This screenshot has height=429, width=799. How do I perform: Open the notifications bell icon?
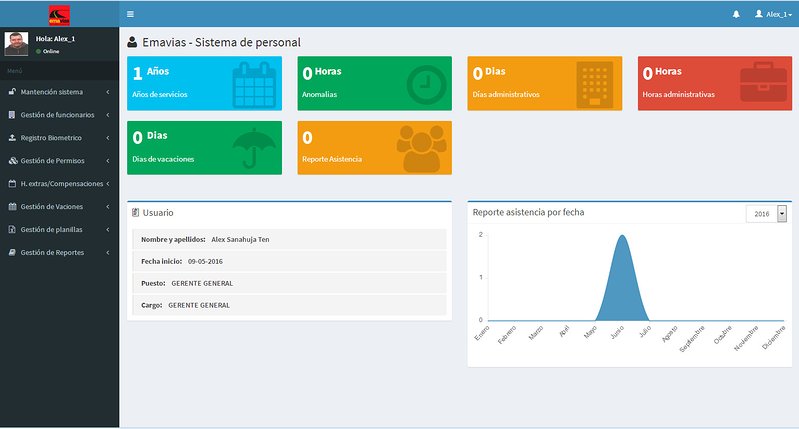click(x=736, y=14)
